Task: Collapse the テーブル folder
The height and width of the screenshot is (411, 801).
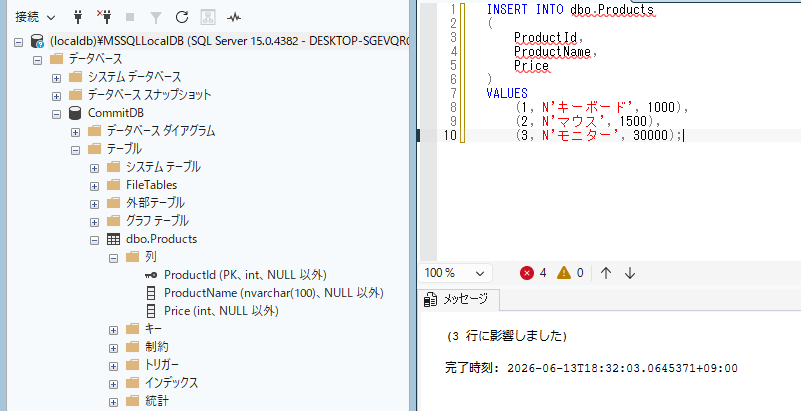Action: click(x=76, y=150)
